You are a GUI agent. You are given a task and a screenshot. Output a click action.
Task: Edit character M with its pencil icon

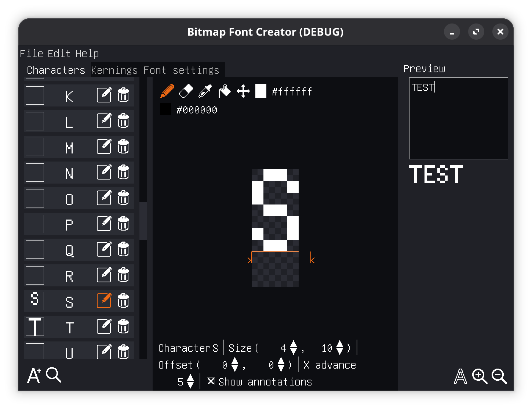(x=104, y=146)
